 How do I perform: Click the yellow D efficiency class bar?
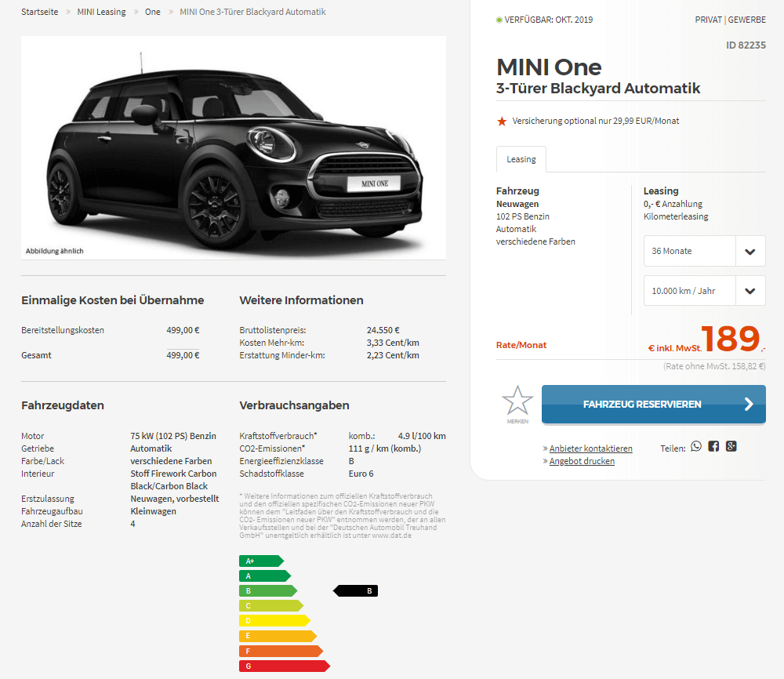click(x=274, y=621)
